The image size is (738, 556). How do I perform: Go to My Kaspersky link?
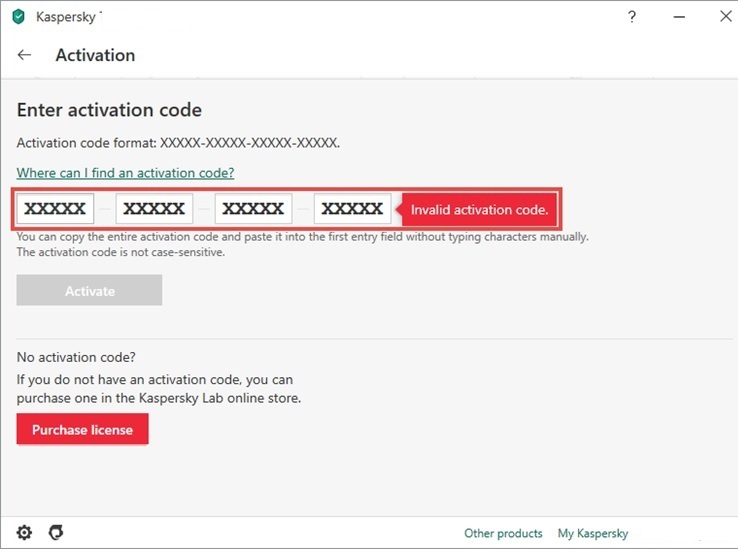pos(593,533)
